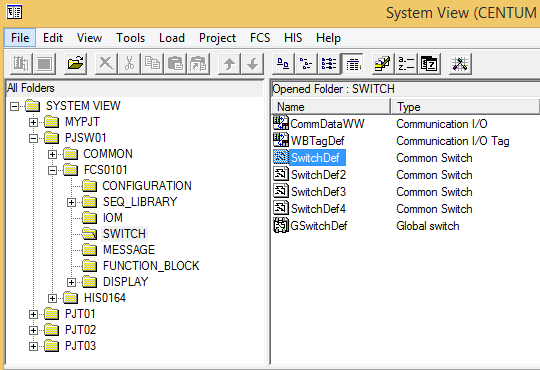Image resolution: width=540 pixels, height=370 pixels.
Task: Switch to large icons view
Action: click(283, 64)
